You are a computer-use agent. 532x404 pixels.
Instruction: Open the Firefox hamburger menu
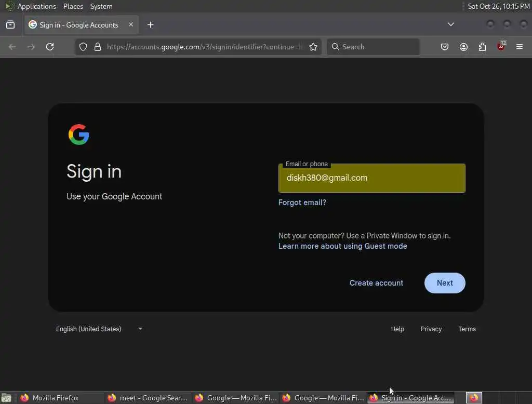[520, 47]
